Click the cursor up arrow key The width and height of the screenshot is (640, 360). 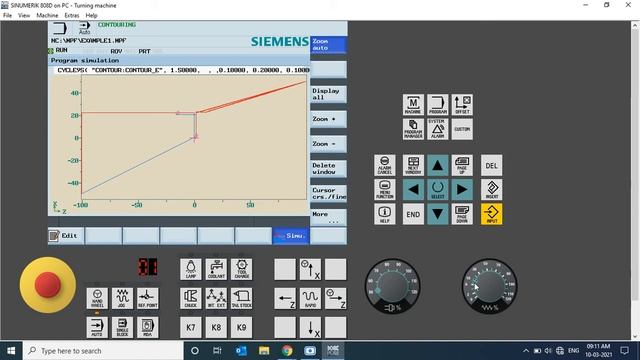click(x=438, y=165)
